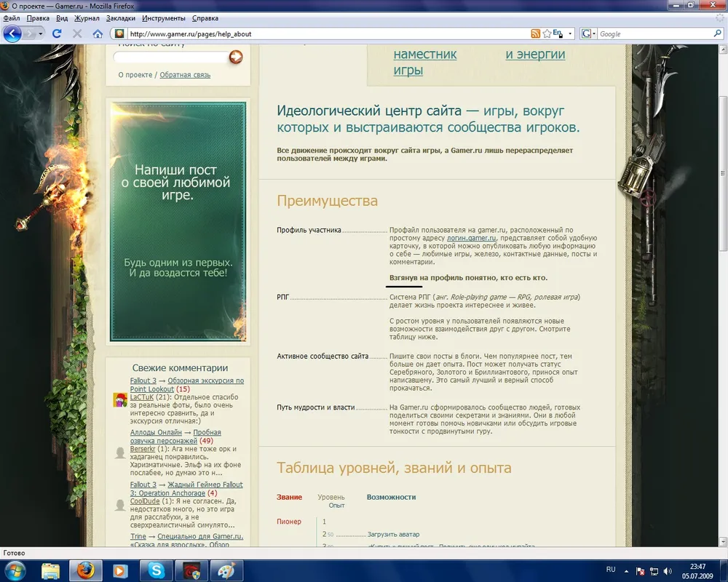The width and height of the screenshot is (728, 582).
Task: Click the browser Back arrow button
Action: click(x=12, y=33)
